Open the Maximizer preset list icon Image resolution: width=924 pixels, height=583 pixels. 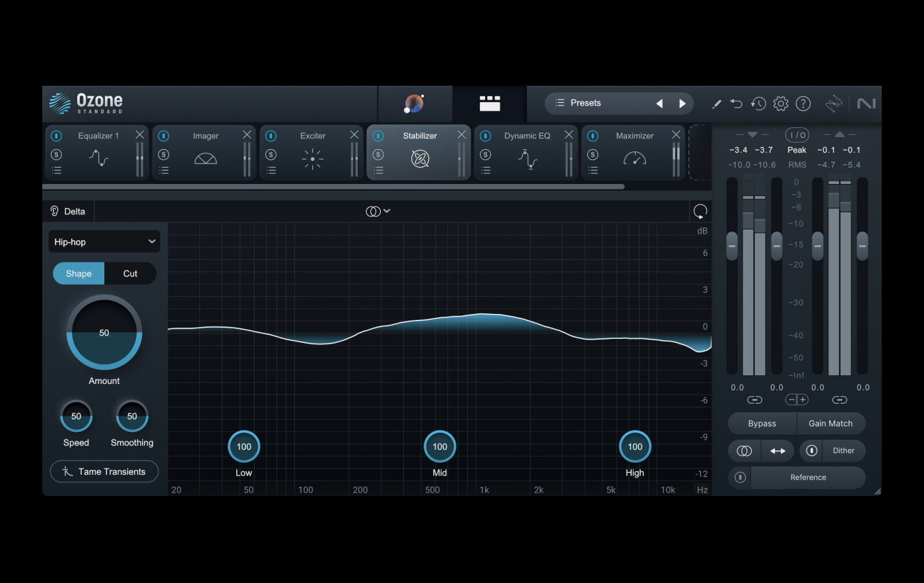pos(593,170)
